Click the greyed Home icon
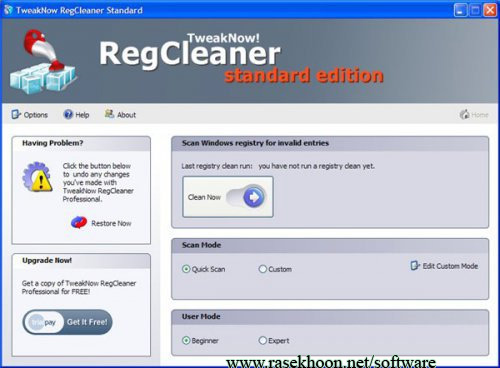Image resolution: width=500 pixels, height=368 pixels. click(x=464, y=115)
